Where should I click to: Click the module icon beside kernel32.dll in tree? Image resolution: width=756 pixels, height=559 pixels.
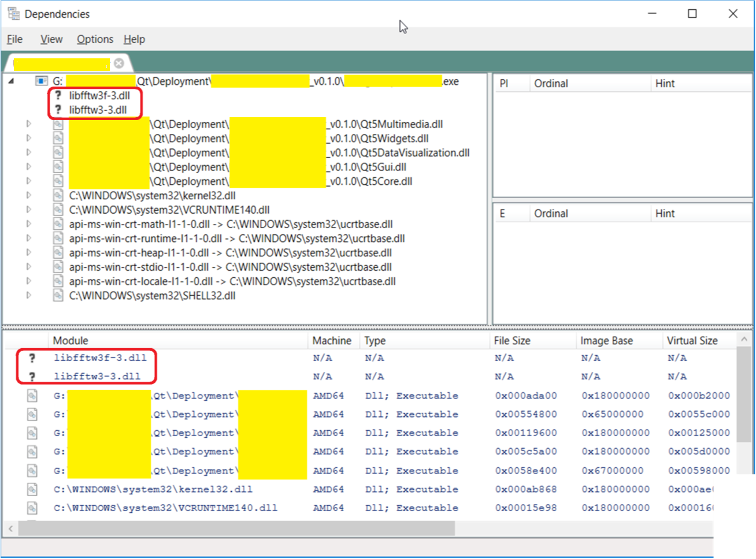[x=58, y=196]
